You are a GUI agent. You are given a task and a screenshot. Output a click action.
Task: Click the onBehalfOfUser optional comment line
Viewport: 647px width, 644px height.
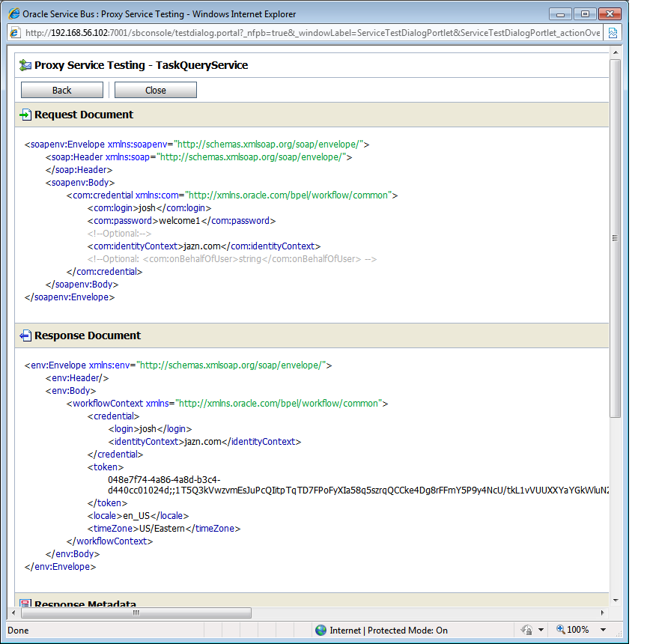click(232, 259)
